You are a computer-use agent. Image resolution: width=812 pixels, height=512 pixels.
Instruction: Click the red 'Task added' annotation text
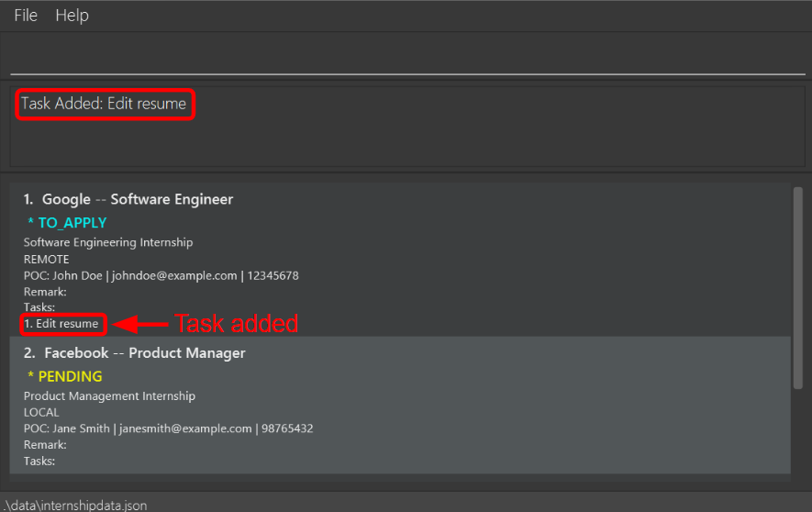point(236,324)
